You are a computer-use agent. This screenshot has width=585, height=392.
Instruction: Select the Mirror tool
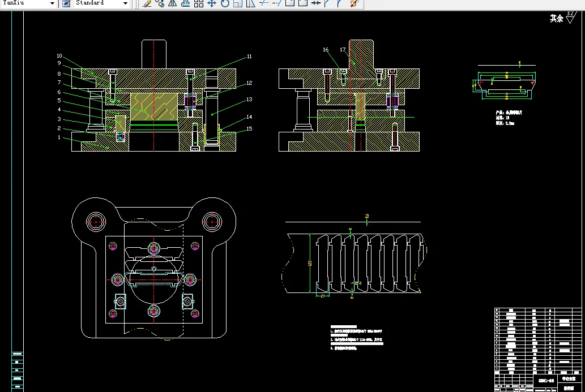[172, 3]
